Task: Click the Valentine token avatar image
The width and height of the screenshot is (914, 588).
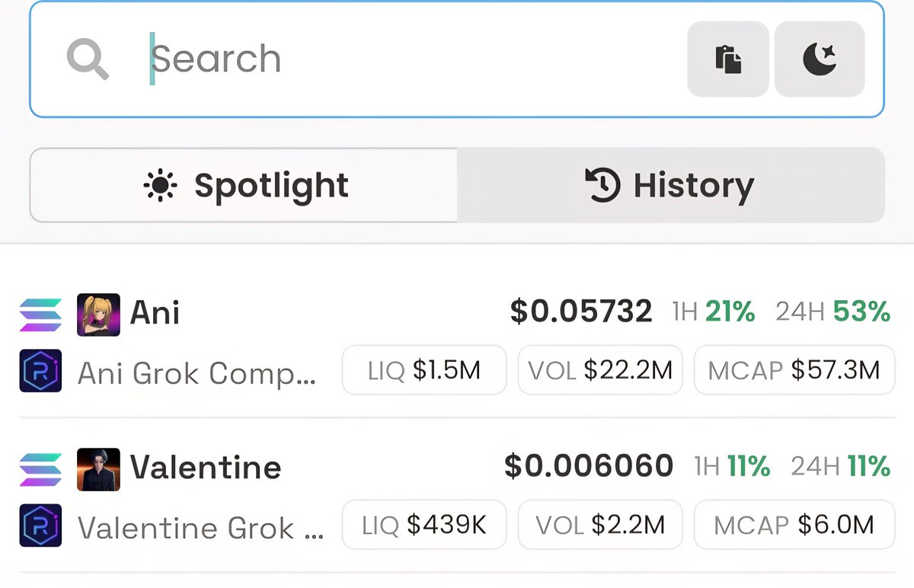Action: pos(98,468)
